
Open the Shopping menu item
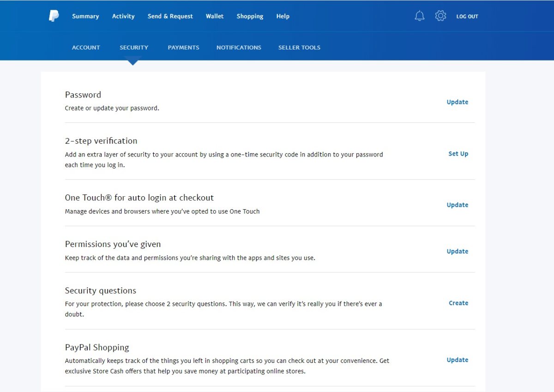pos(250,16)
